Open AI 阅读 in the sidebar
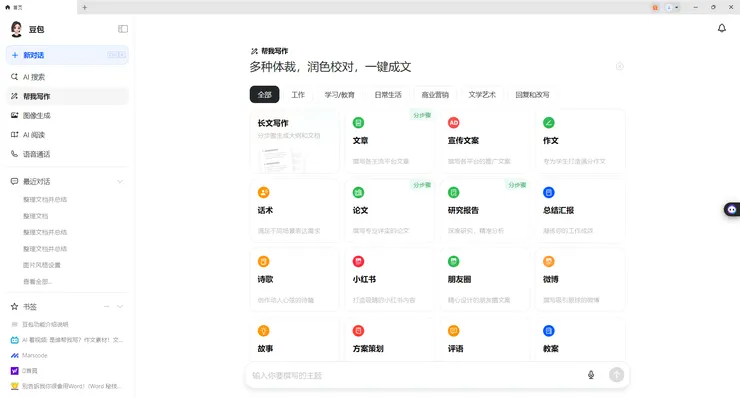 (x=67, y=135)
